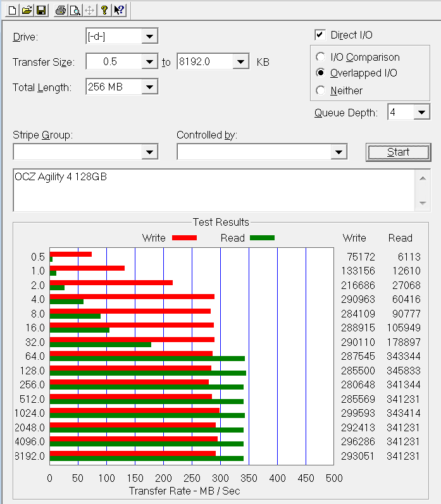This screenshot has height=504, width=441.
Task: Select the Overlapped I/O radio button
Action: 320,73
